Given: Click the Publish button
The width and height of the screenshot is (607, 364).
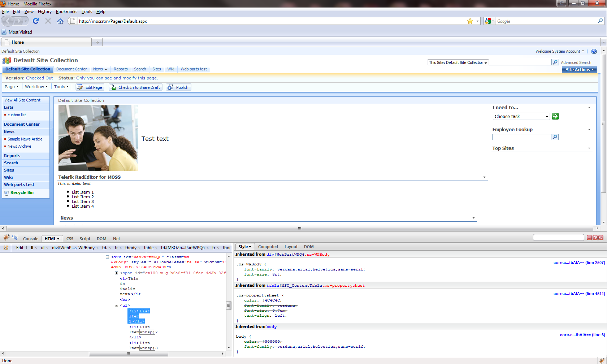Looking at the screenshot, I should coord(178,87).
